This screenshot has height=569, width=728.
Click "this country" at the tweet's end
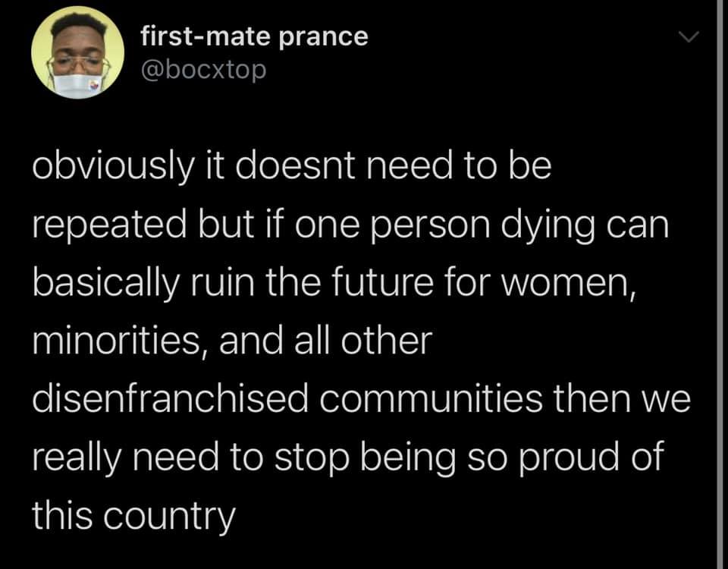click(x=133, y=516)
